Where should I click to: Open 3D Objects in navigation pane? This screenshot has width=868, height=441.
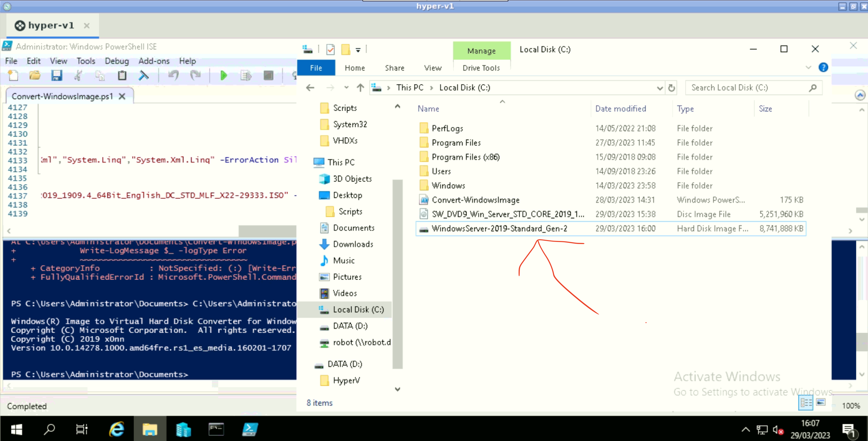coord(352,179)
